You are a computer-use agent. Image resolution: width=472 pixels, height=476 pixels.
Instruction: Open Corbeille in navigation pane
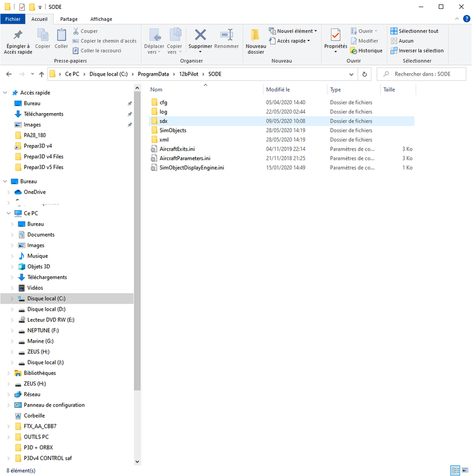(x=34, y=415)
